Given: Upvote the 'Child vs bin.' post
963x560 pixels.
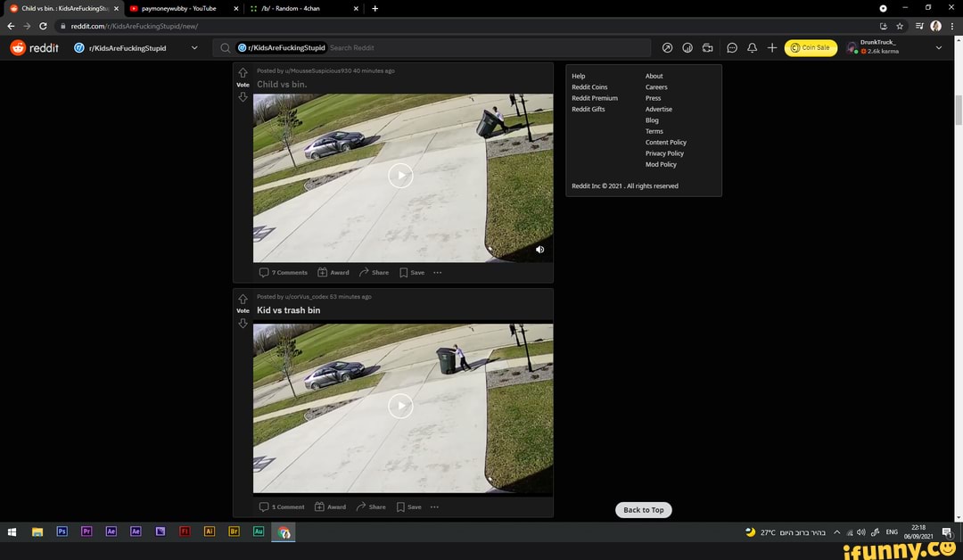Looking at the screenshot, I should click(243, 73).
